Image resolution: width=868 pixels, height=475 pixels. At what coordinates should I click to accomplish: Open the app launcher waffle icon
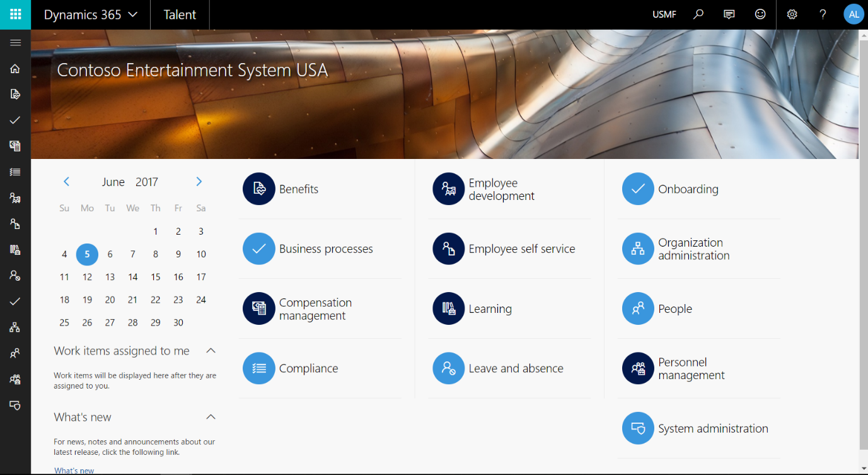point(15,15)
